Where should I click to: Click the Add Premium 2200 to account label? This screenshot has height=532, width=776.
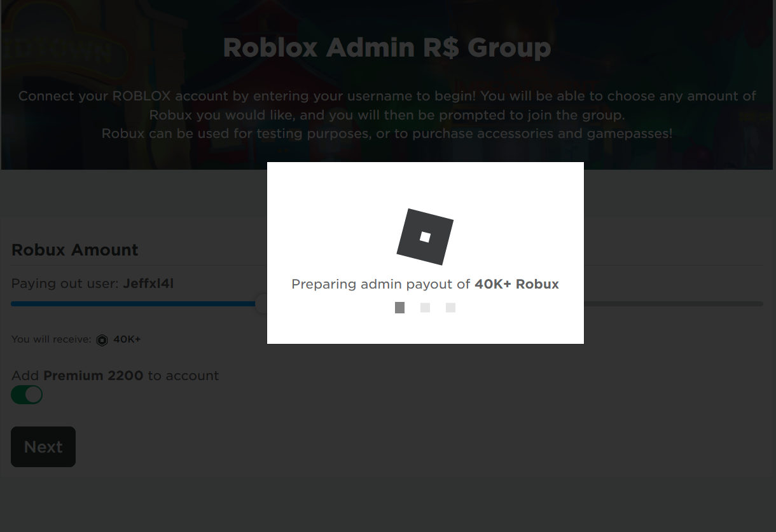click(115, 376)
